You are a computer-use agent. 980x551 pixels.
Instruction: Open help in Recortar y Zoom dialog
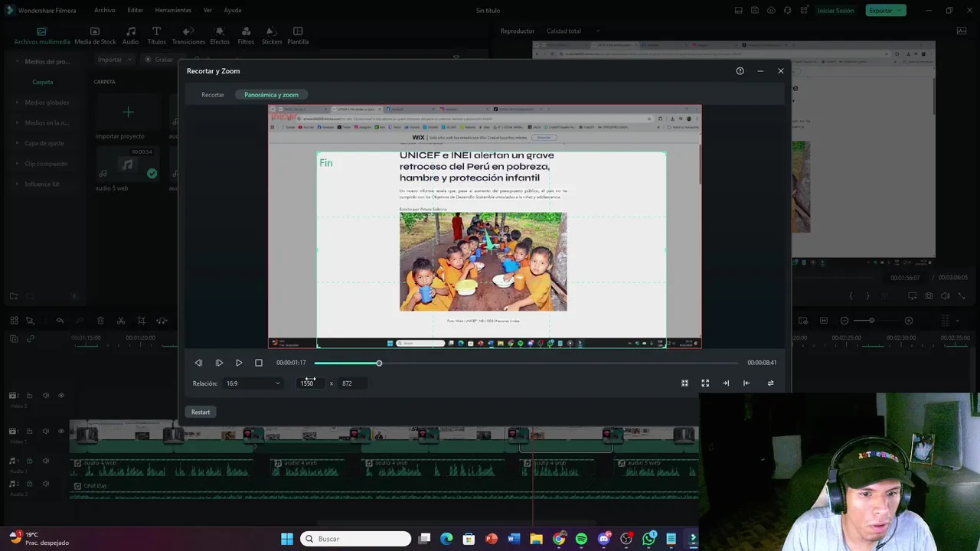tap(740, 71)
